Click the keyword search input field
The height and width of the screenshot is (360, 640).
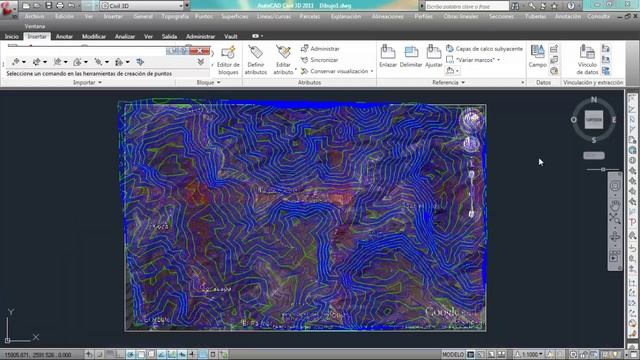(x=467, y=6)
